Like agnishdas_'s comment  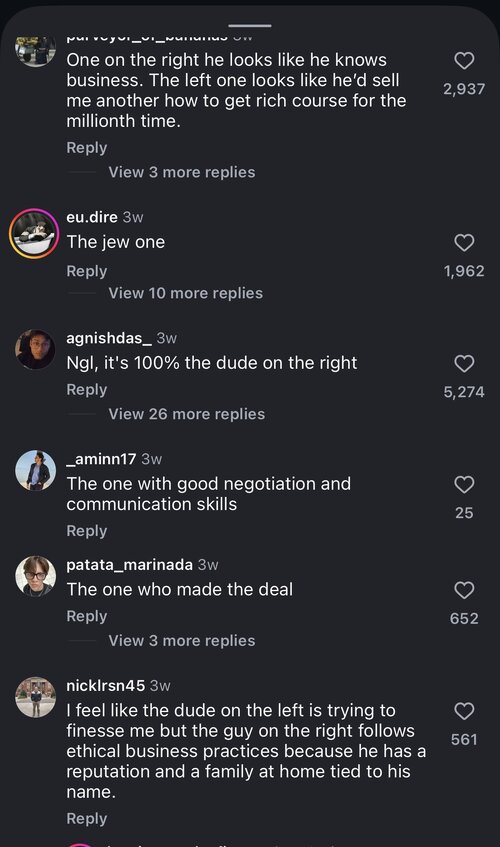(464, 364)
